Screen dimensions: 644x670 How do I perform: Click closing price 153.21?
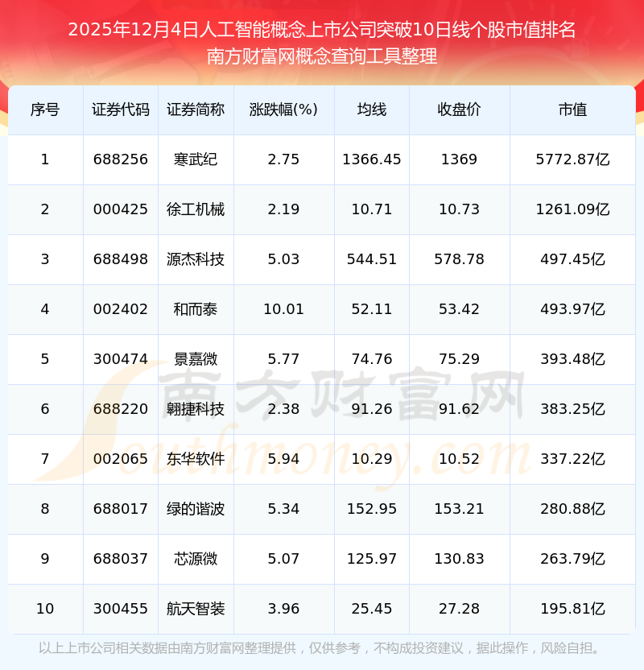tap(459, 509)
